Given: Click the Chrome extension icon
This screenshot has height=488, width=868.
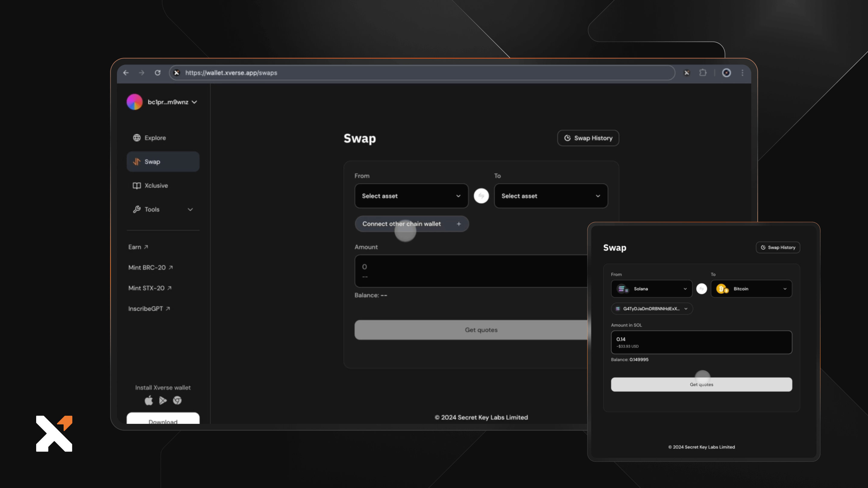Looking at the screenshot, I should click(177, 400).
